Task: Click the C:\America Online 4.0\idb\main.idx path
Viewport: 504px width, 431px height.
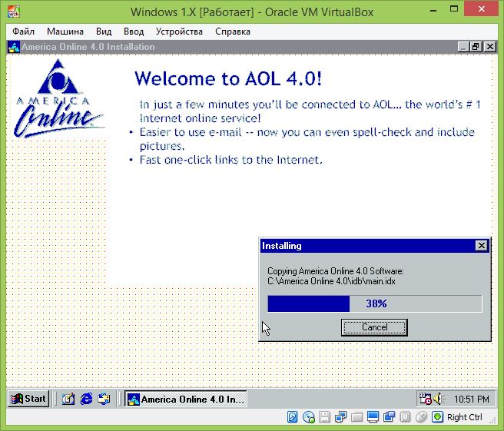Action: click(331, 281)
